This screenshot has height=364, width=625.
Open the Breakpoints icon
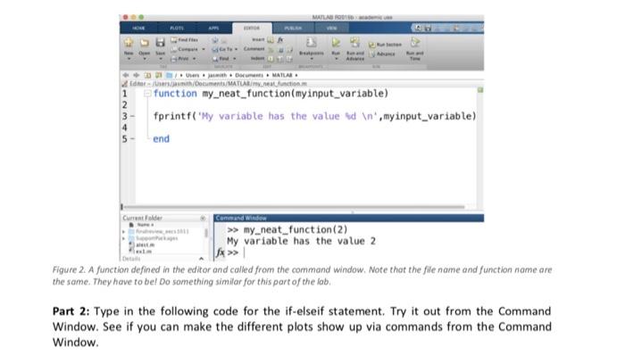[x=312, y=42]
